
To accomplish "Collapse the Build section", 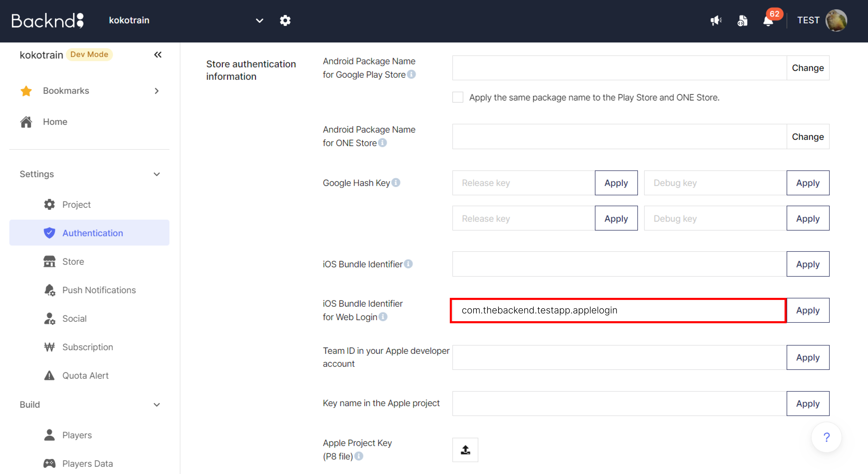I will coord(157,405).
